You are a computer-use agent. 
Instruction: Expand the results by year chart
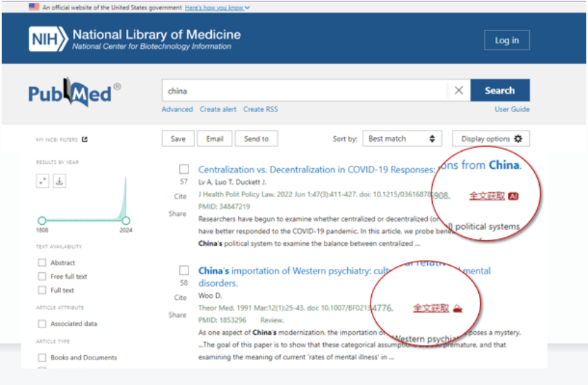point(43,182)
